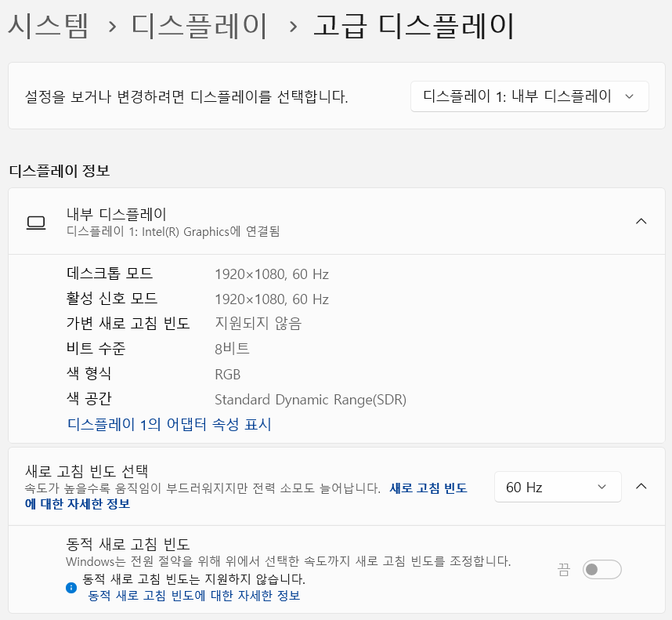Viewport: 672px width, 620px height.
Task: Select the RGB color format value
Action: [228, 375]
